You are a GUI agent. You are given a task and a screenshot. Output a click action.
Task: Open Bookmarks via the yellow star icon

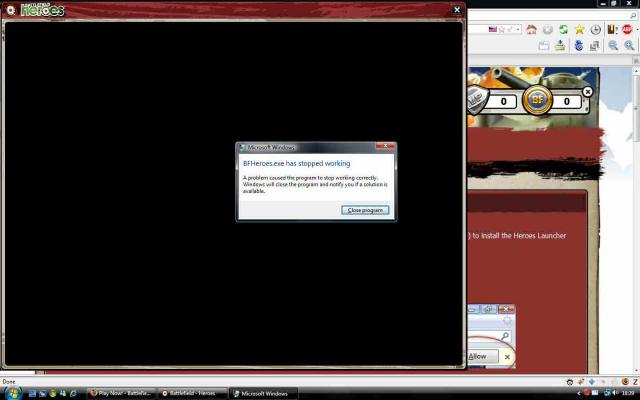[579, 29]
